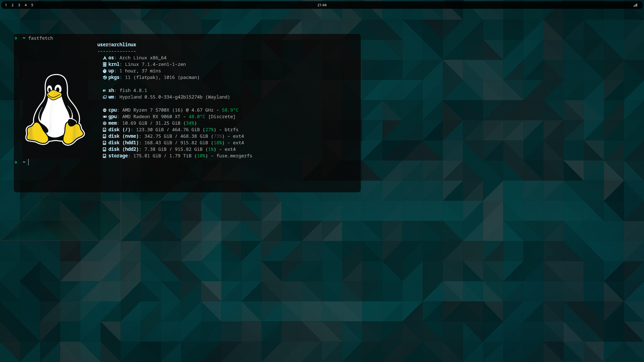
Task: Click the storage percentage '10%'
Action: point(201,156)
